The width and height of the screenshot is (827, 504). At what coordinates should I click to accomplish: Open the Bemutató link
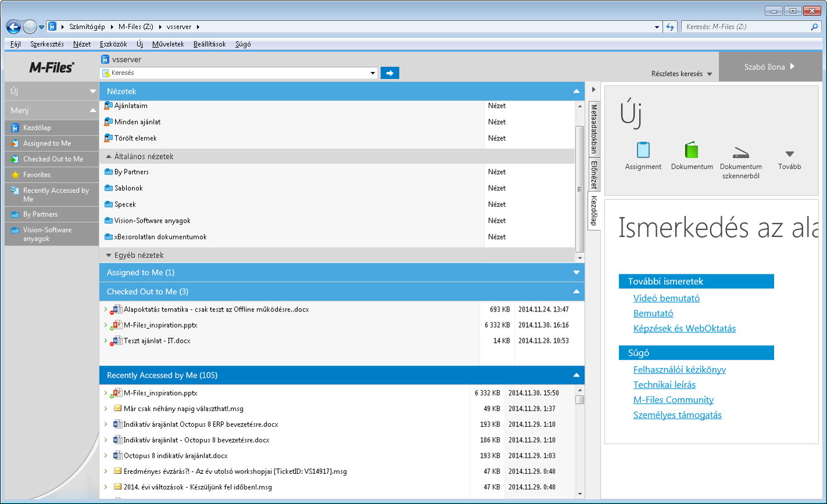click(653, 313)
